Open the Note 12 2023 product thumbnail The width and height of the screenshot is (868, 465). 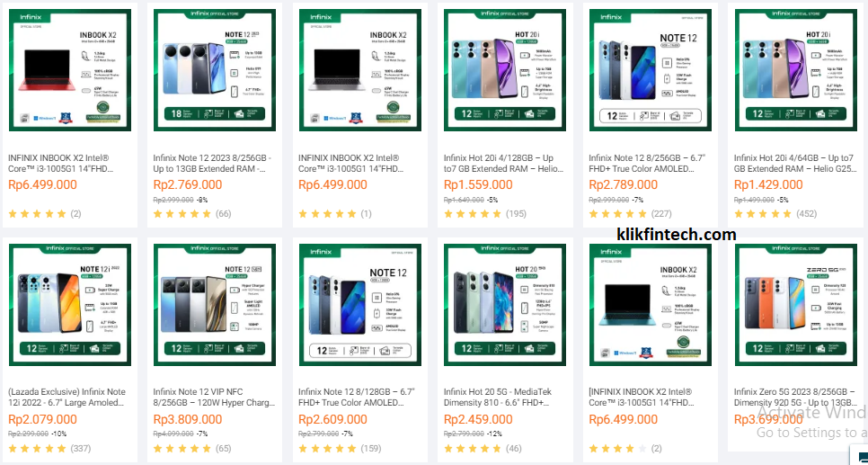click(x=215, y=70)
